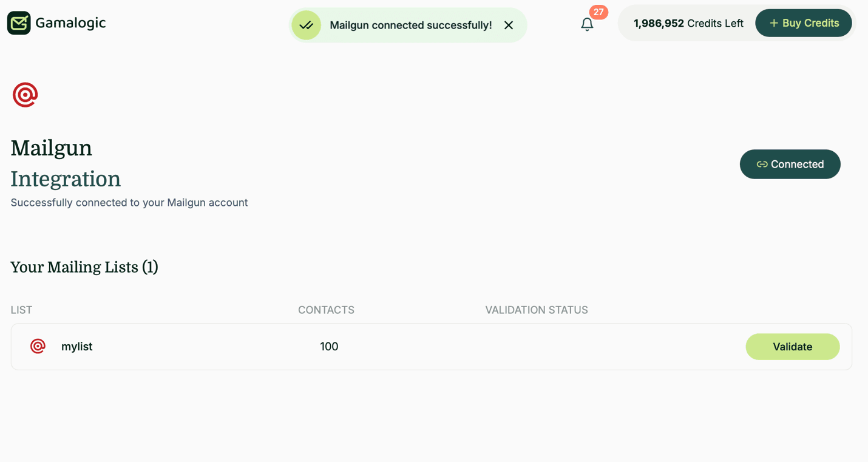Open the notifications bell
The height and width of the screenshot is (462, 868).
[587, 24]
